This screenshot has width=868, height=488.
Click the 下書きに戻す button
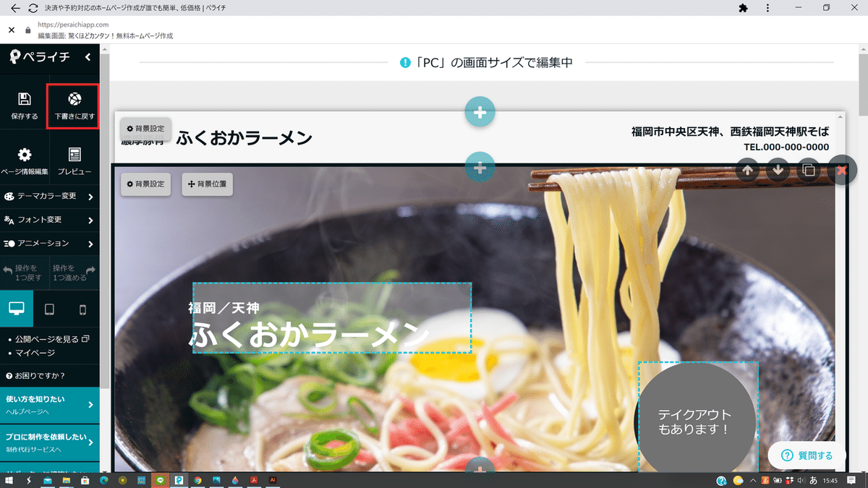(75, 106)
